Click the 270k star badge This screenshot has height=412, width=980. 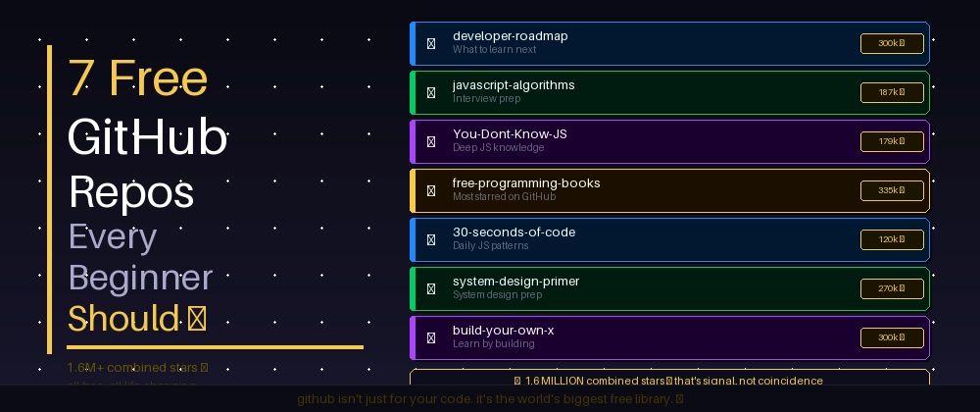[892, 288]
